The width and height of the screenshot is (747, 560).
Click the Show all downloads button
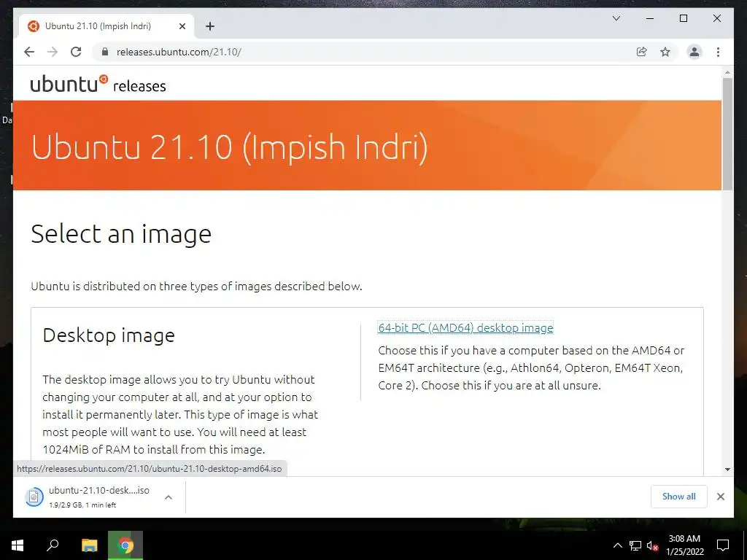679,496
